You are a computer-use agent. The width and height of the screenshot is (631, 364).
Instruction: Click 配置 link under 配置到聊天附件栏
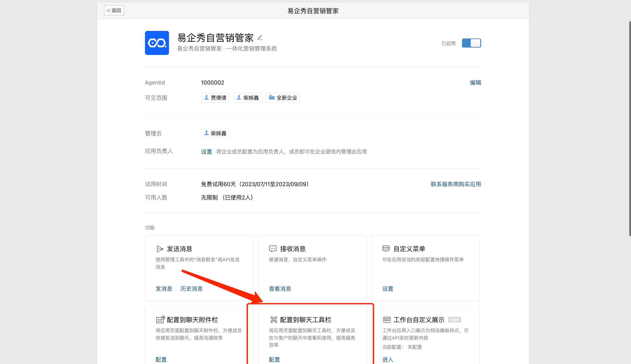(x=161, y=360)
